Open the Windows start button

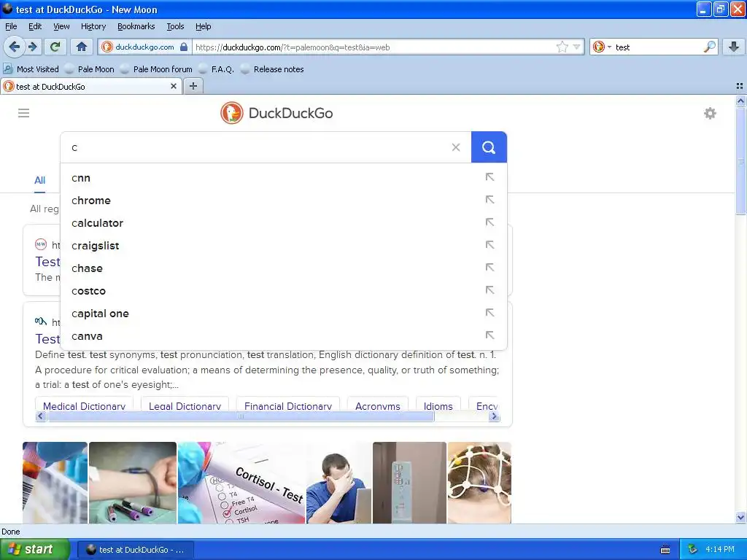pos(35,549)
